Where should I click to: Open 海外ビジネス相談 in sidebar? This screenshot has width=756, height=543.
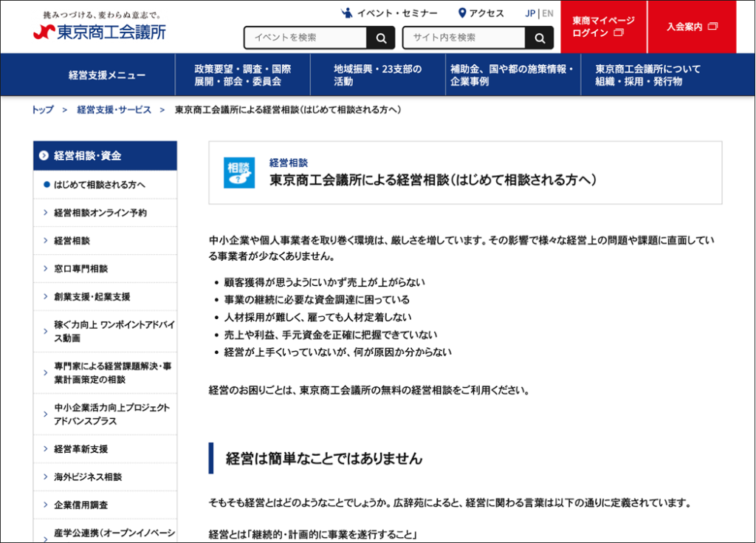(x=88, y=477)
